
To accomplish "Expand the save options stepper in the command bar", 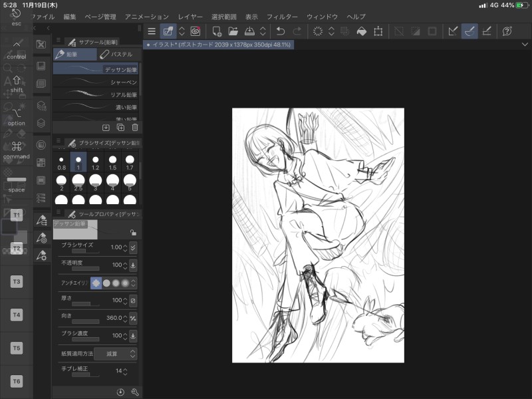I will coord(263,31).
